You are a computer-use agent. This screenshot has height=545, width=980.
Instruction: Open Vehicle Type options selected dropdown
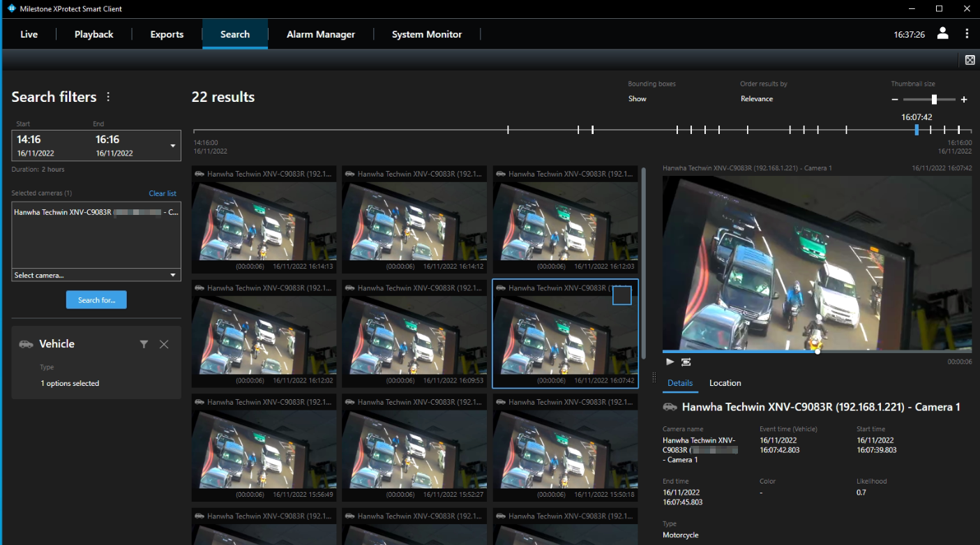click(70, 383)
